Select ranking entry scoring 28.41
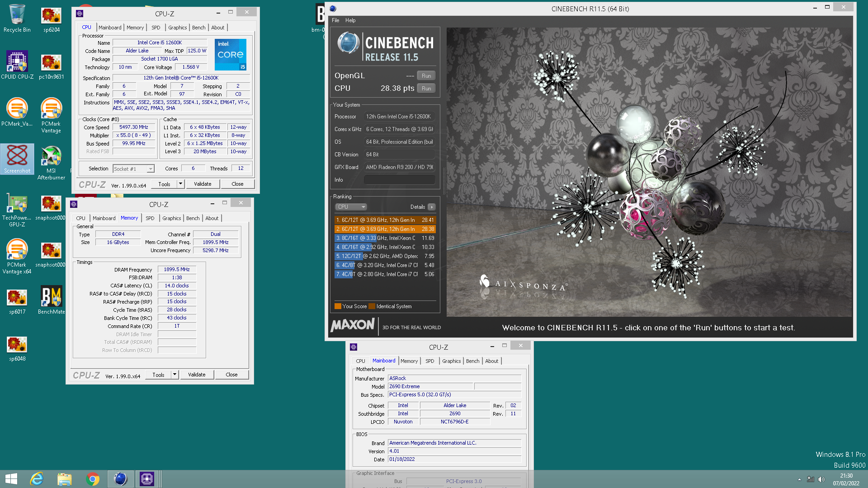 click(385, 220)
